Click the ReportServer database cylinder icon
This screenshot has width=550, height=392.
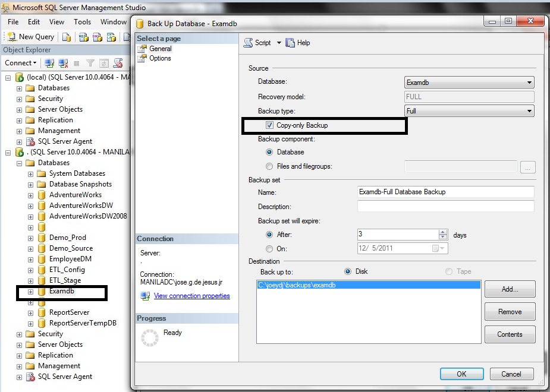coord(42,312)
